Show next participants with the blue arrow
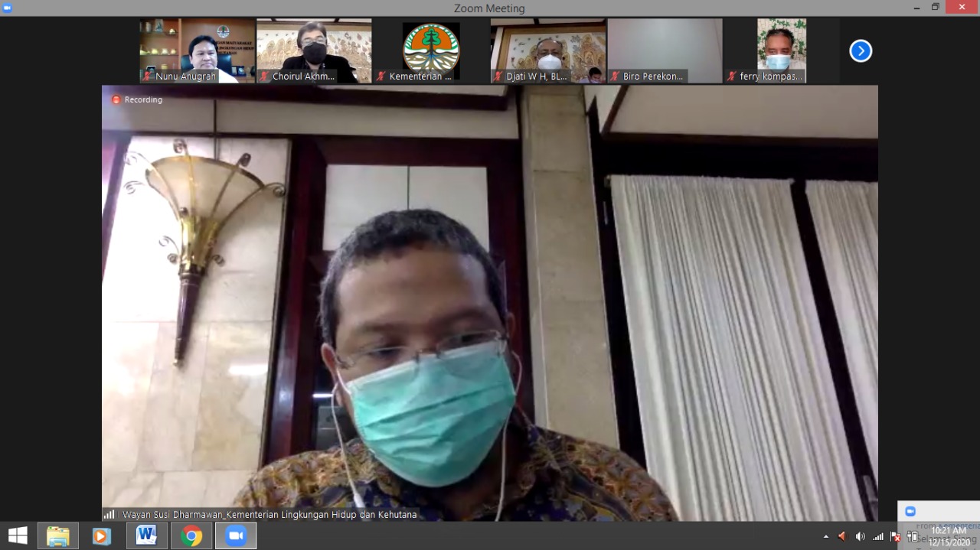This screenshot has width=980, height=550. [861, 51]
